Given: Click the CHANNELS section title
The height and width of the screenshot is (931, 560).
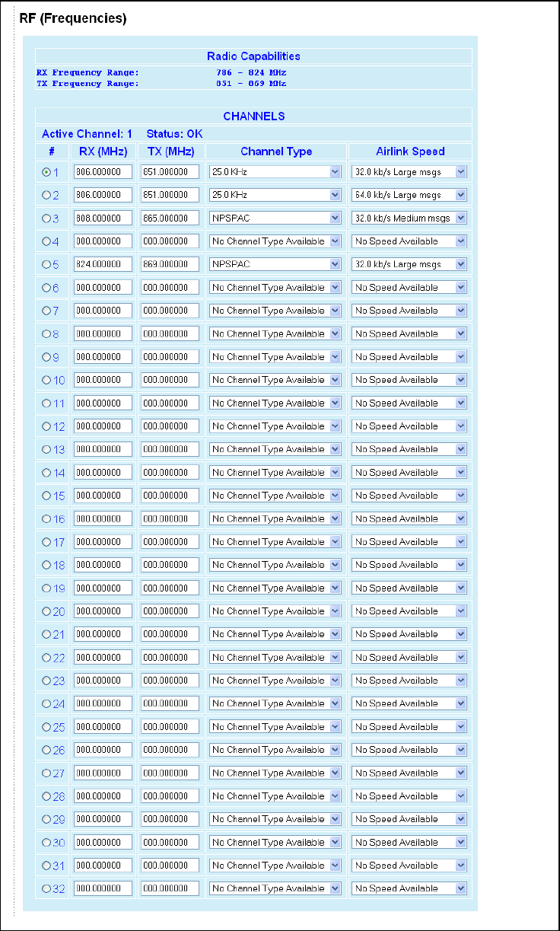Looking at the screenshot, I should 254,116.
